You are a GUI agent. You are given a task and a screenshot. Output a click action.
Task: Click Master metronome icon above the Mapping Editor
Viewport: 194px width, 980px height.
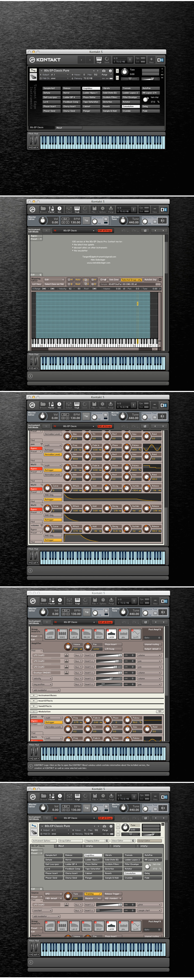point(51,209)
